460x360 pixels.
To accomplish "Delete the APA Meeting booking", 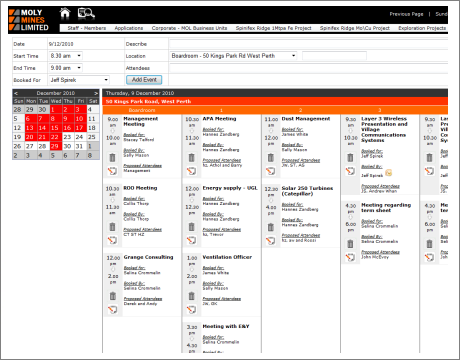I will tap(191, 157).
